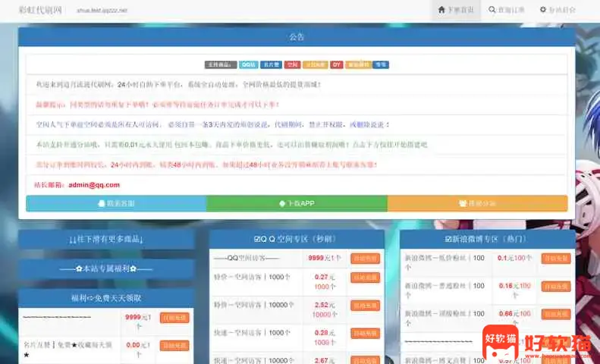Click the site logo text in navbar

click(40, 11)
